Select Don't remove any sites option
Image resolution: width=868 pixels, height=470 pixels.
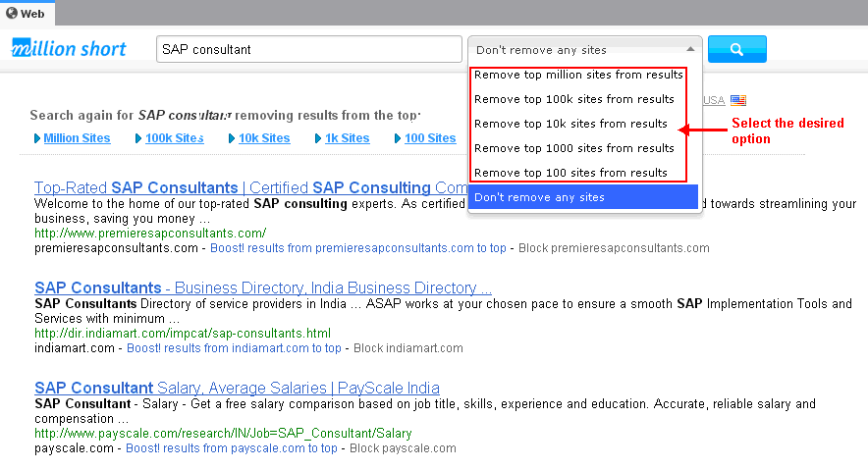pyautogui.click(x=583, y=197)
